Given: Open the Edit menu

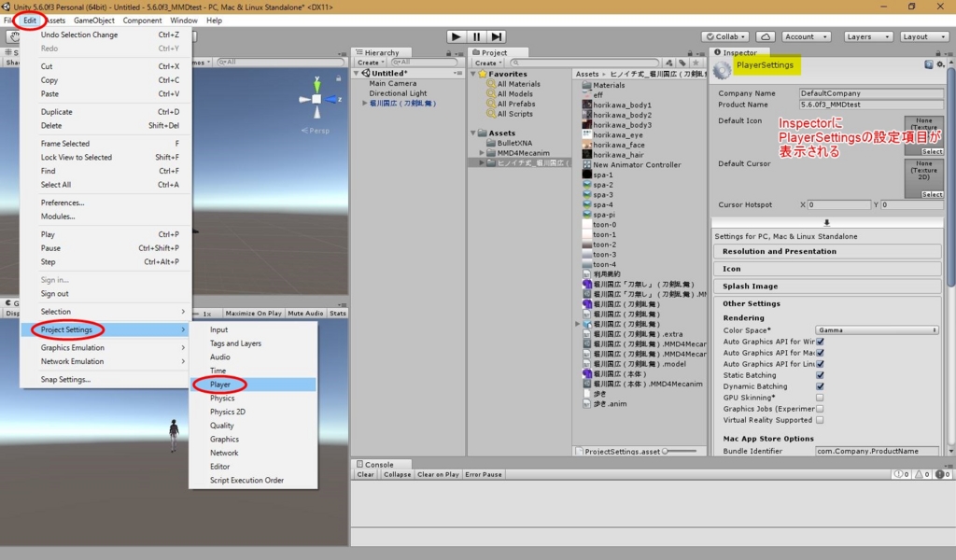Looking at the screenshot, I should [30, 21].
